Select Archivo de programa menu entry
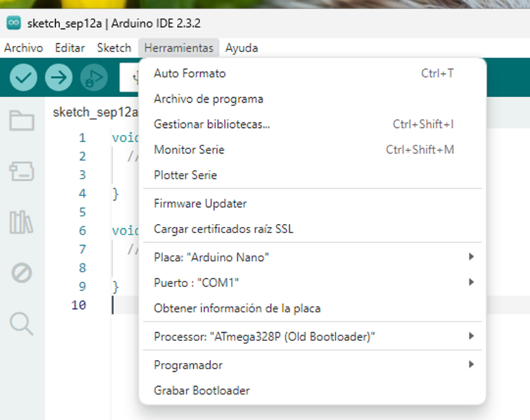530x420 pixels. tap(312, 98)
